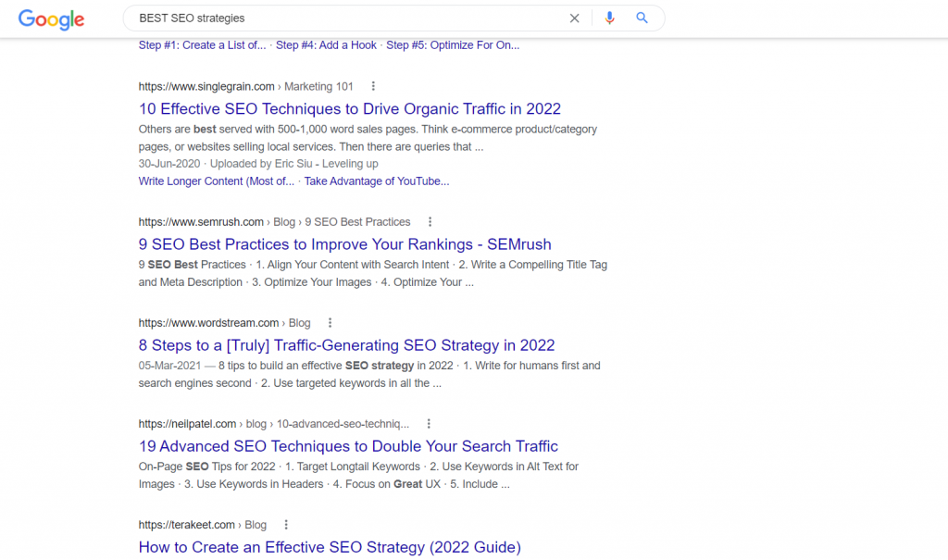Open the three-dot menu for terakeet.com result
Image resolution: width=948 pixels, height=560 pixels.
coord(286,525)
